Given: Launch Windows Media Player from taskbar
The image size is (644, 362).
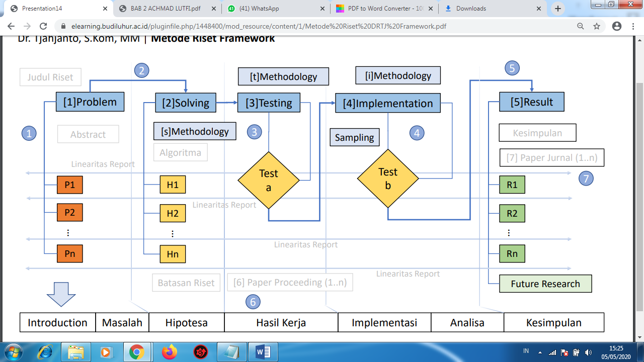Looking at the screenshot, I should [x=107, y=352].
